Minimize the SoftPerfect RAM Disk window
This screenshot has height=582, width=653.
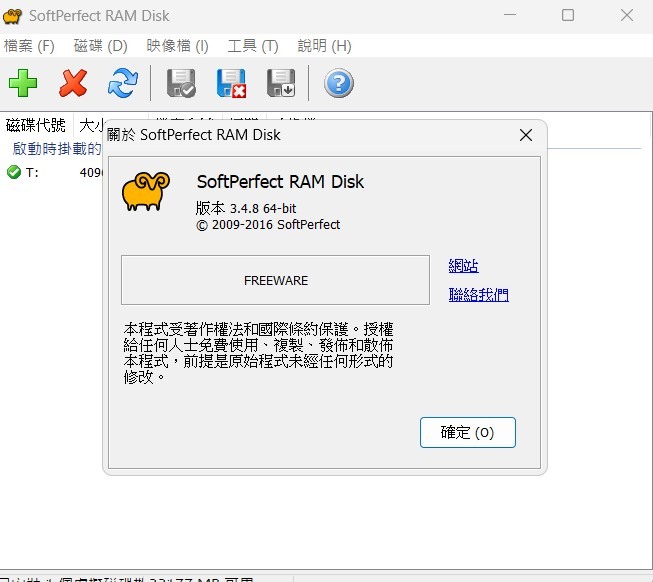click(x=510, y=16)
